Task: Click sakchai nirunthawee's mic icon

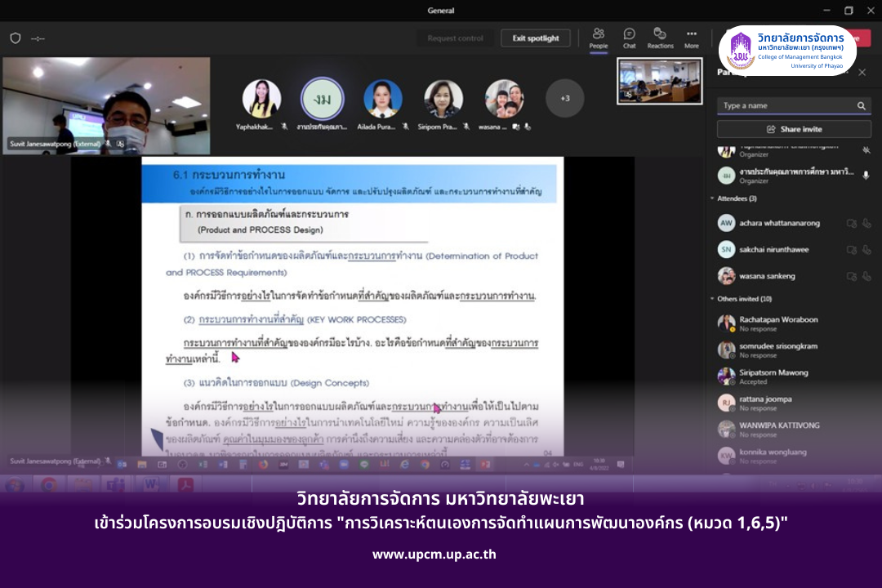Action: pyautogui.click(x=866, y=250)
